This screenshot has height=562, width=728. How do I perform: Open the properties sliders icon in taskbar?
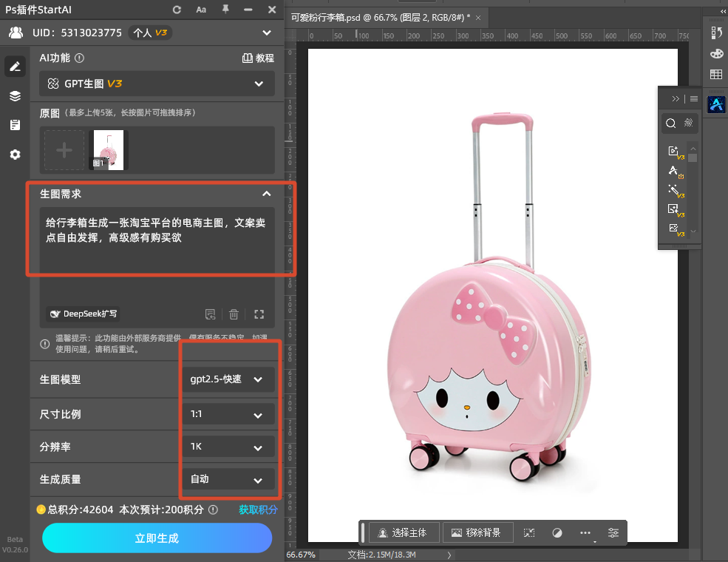coord(613,532)
